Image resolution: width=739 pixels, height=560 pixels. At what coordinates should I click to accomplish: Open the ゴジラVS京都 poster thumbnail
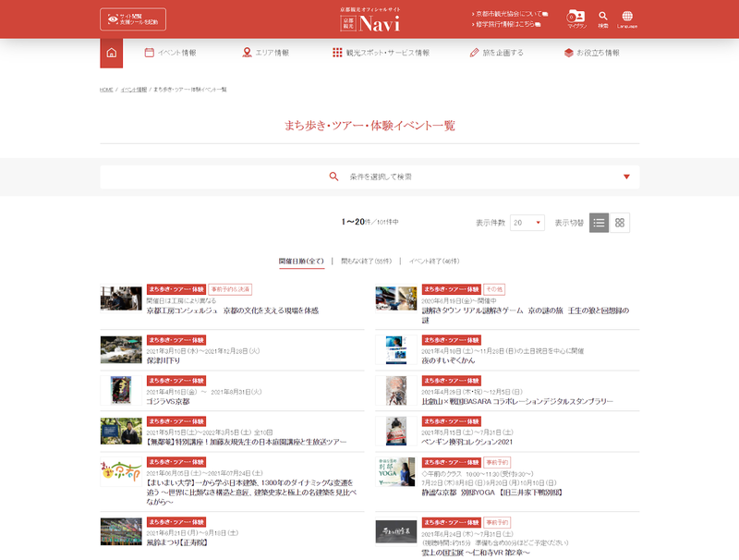point(121,390)
